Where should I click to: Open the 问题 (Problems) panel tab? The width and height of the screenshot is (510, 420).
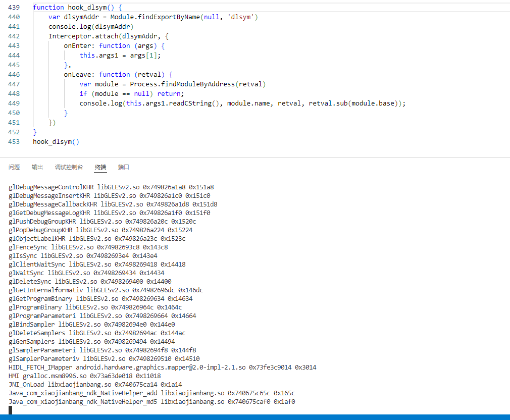click(14, 167)
